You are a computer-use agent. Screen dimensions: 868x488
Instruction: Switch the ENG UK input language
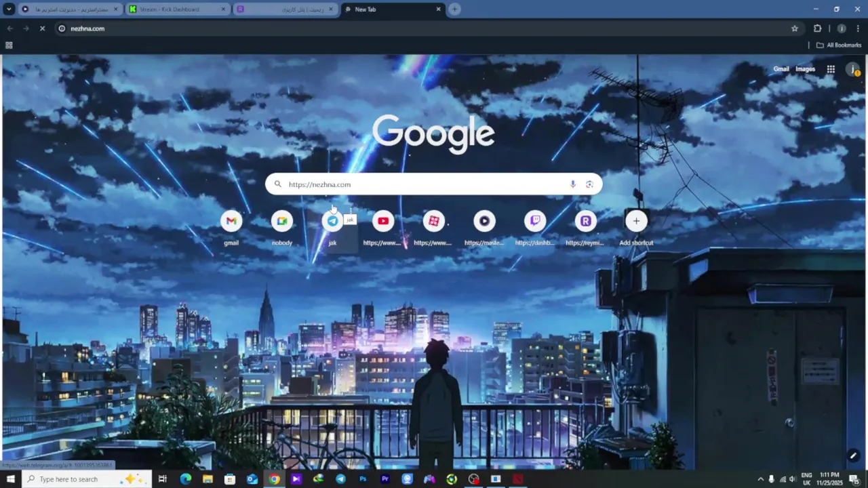[x=807, y=479]
